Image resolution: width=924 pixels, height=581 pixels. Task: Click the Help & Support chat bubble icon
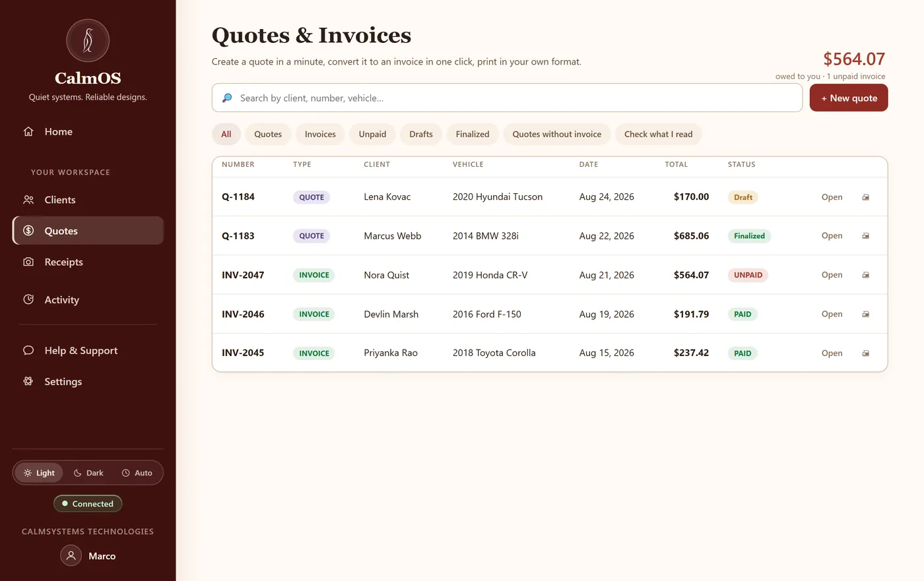tap(28, 350)
